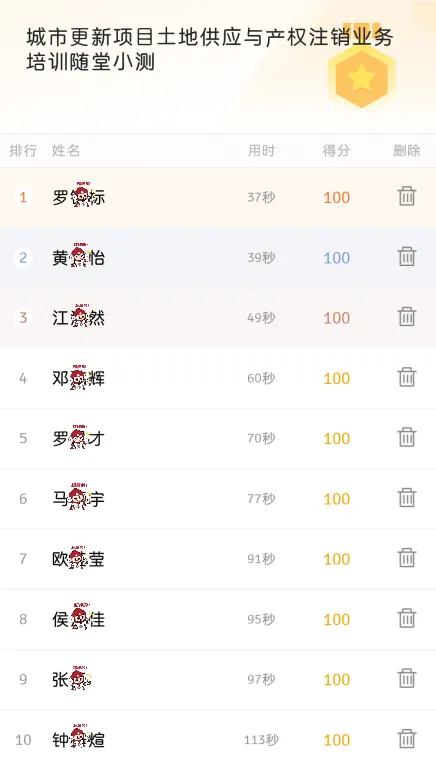This screenshot has height=769, width=436.
Task: Delete the rank 7 entry with 91秒
Action: 407,558
